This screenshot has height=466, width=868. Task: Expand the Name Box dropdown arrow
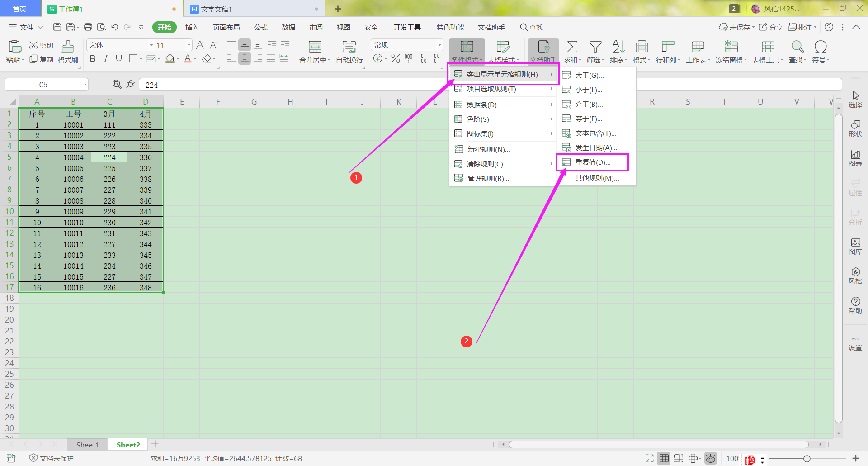(85, 85)
